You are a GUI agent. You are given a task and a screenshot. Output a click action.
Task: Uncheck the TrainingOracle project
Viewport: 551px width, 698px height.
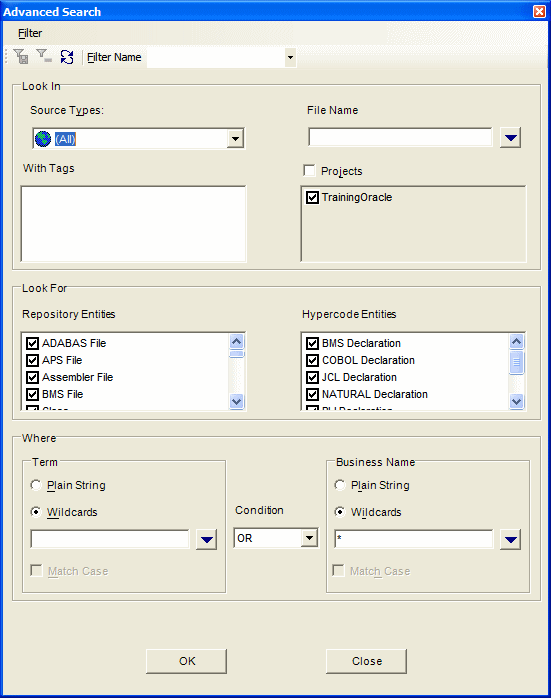[x=312, y=197]
